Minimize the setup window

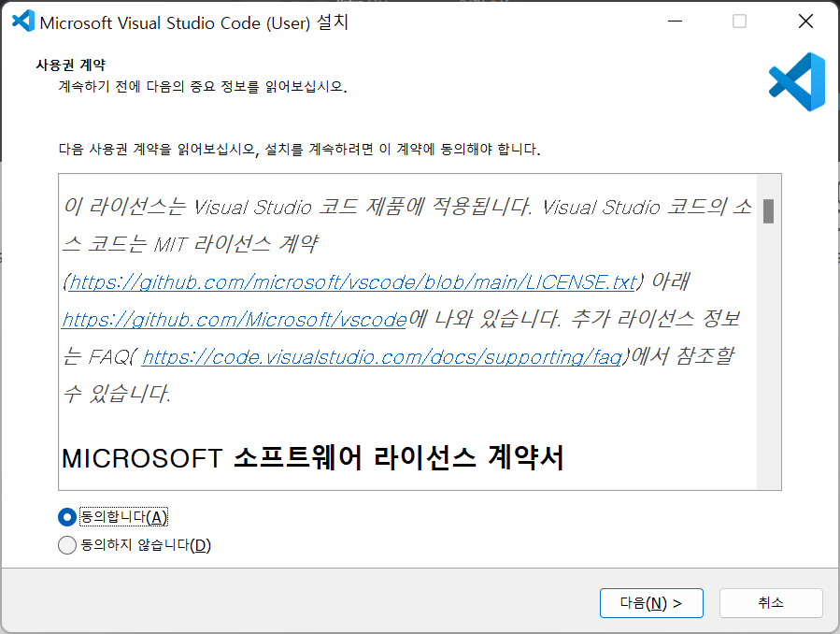(x=675, y=22)
